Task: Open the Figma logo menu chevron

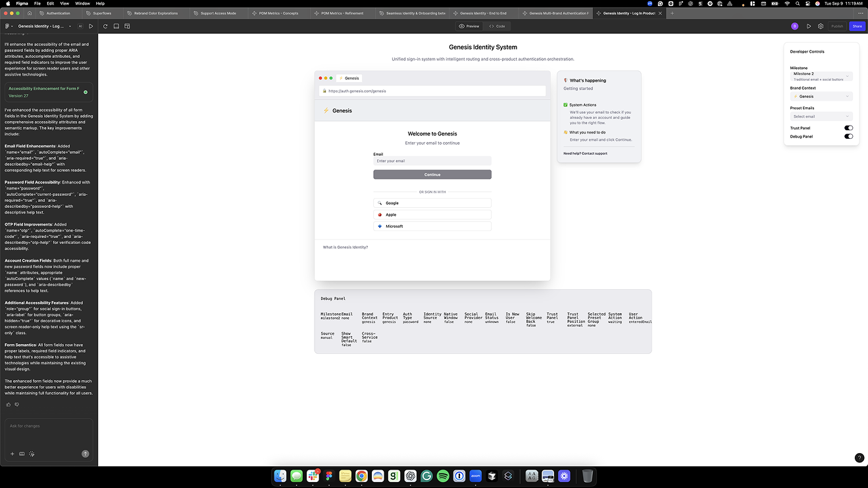Action: [13, 26]
